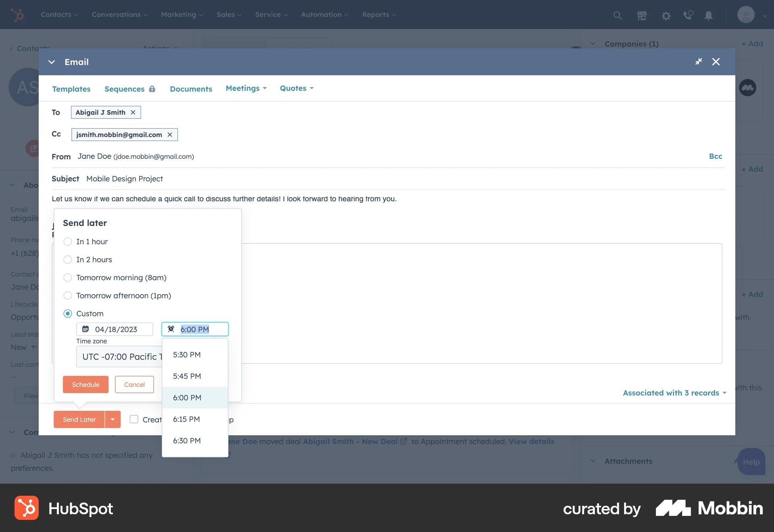Open the Associated with 3 records dropdown
Image resolution: width=774 pixels, height=532 pixels.
674,393
